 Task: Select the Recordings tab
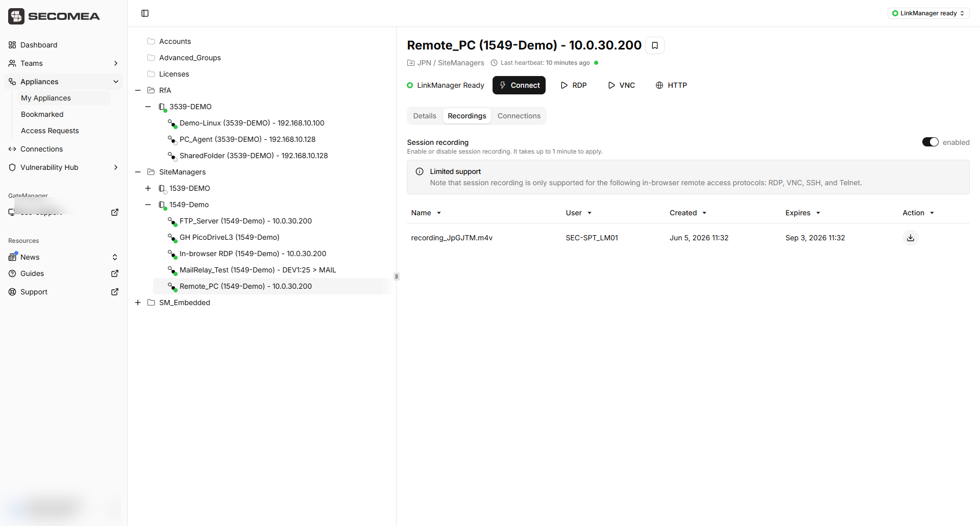click(x=467, y=116)
